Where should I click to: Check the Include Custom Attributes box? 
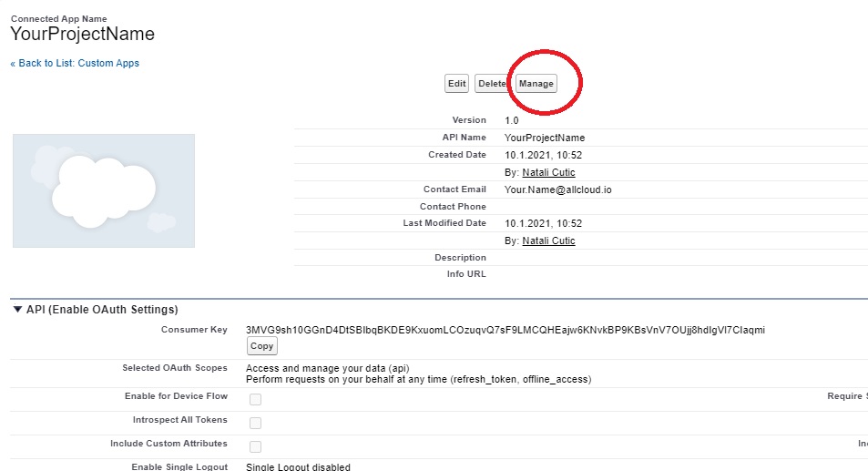click(x=255, y=446)
